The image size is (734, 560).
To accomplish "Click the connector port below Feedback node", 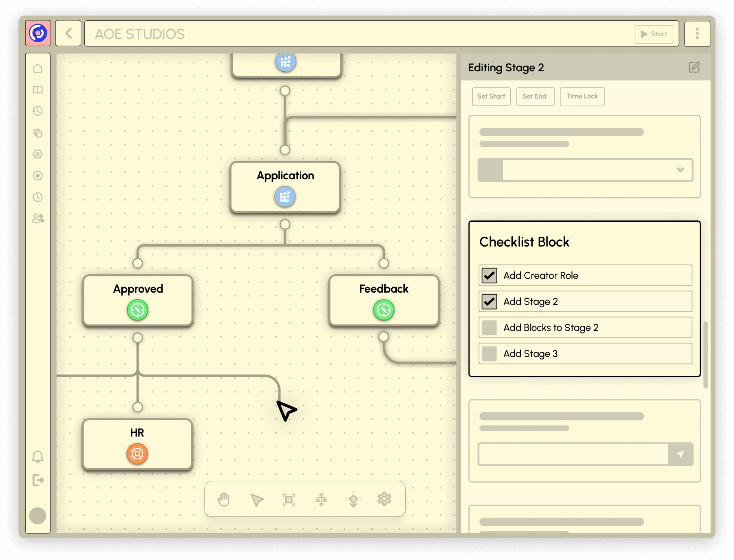I will click(384, 337).
